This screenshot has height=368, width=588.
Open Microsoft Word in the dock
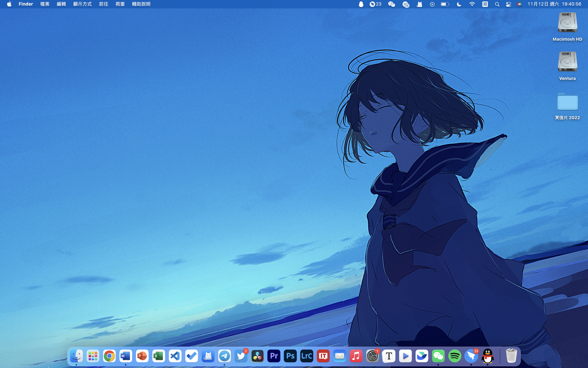(126, 356)
